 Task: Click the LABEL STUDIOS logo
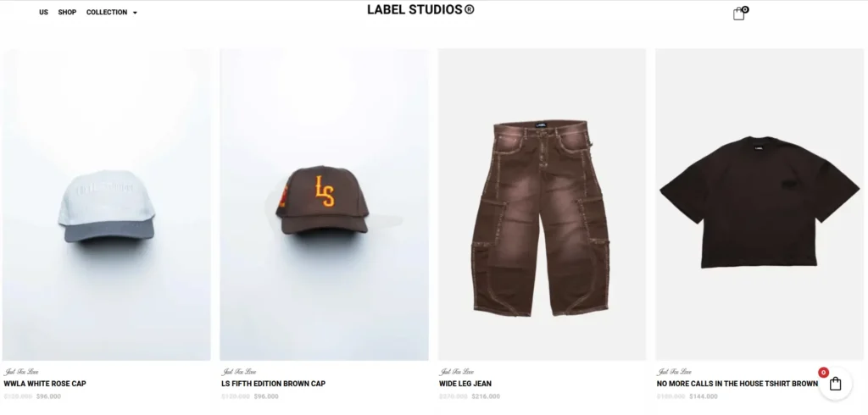click(x=420, y=9)
